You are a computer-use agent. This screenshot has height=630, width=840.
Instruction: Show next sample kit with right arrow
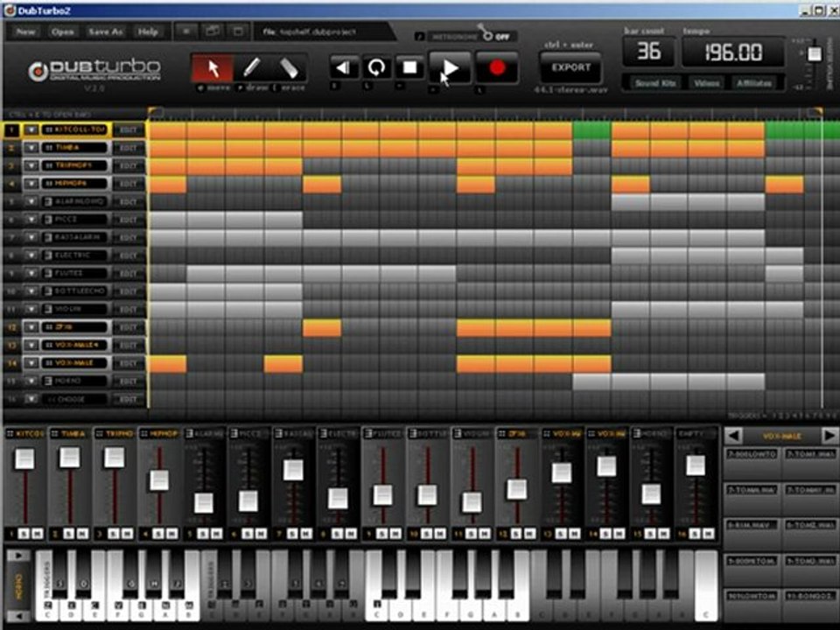point(829,436)
